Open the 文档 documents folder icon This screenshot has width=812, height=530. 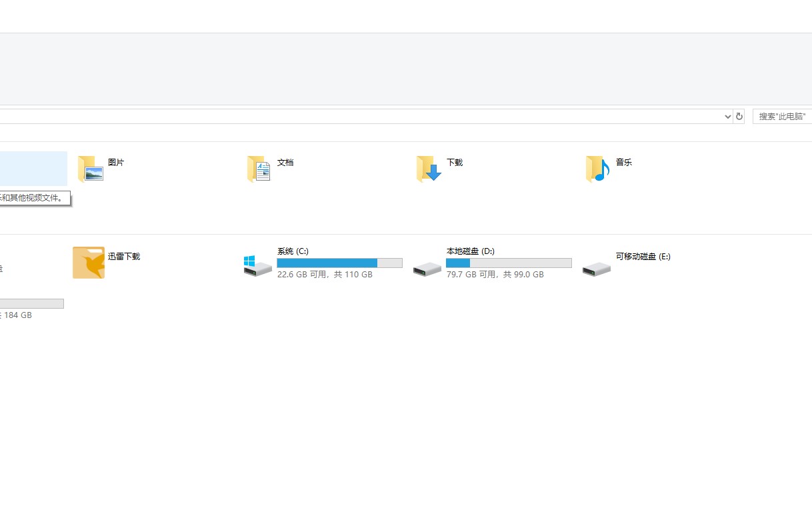pos(259,169)
